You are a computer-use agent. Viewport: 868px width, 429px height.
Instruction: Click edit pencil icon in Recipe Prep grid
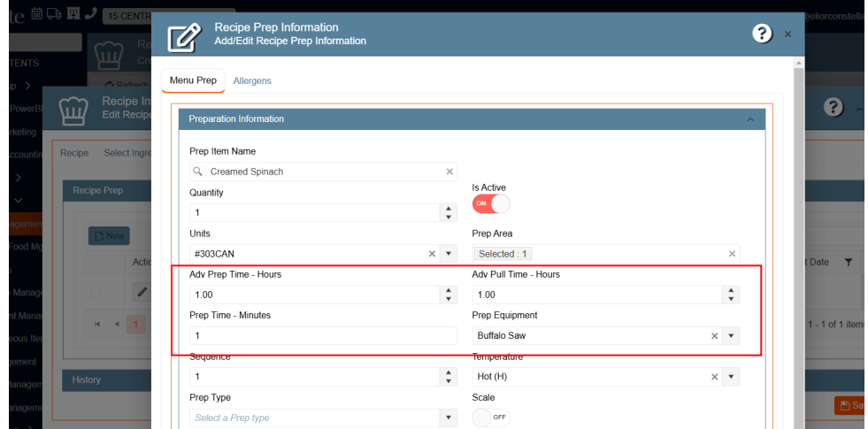pos(142,292)
